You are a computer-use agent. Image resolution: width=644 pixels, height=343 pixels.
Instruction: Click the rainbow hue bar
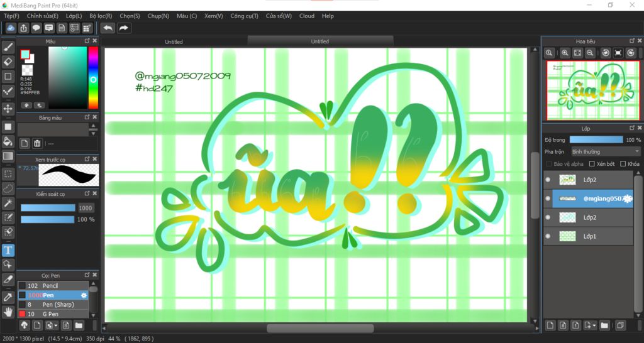point(93,77)
